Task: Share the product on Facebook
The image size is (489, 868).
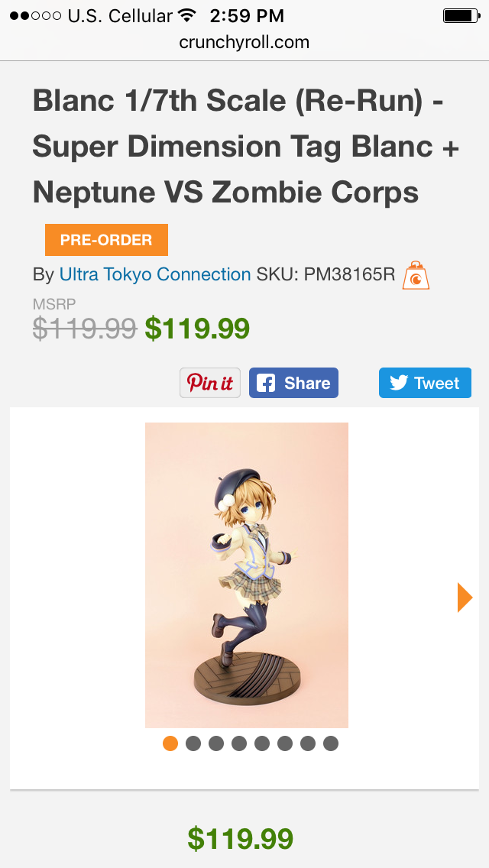Action: click(x=293, y=383)
